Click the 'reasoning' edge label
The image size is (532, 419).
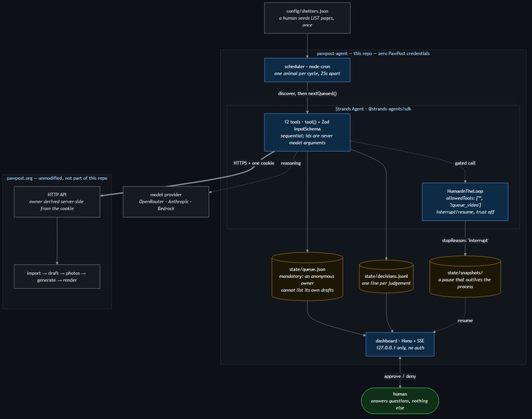click(291, 163)
